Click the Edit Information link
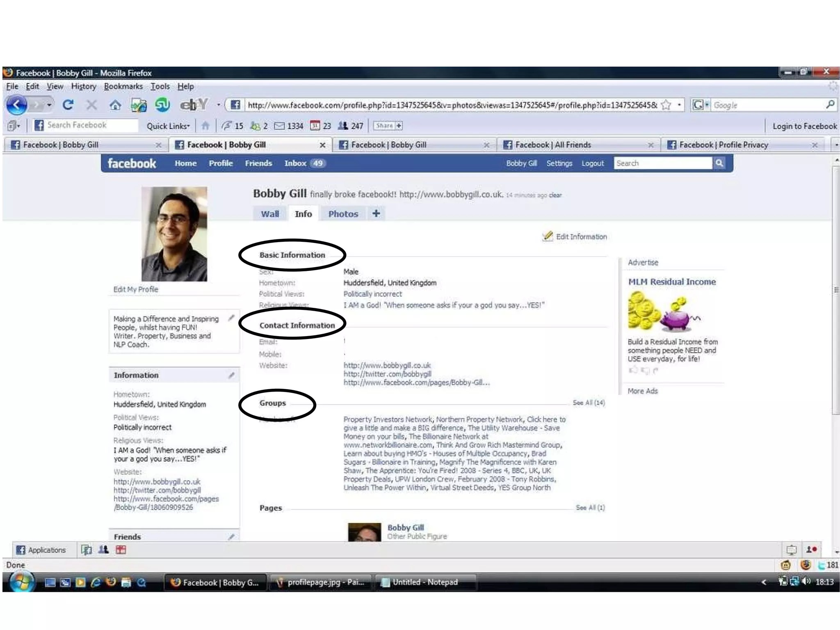This screenshot has width=840, height=630. coord(581,237)
